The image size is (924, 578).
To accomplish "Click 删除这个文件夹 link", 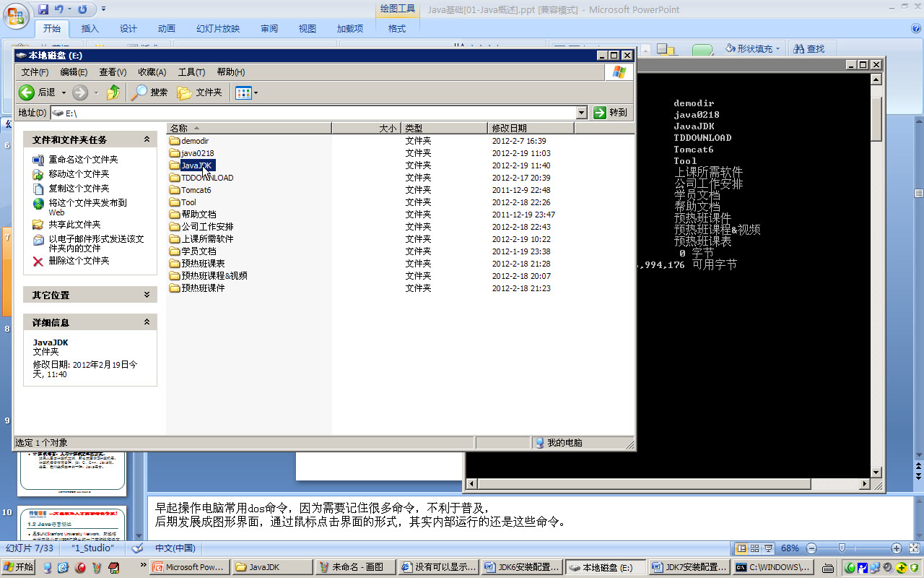I will pos(79,261).
